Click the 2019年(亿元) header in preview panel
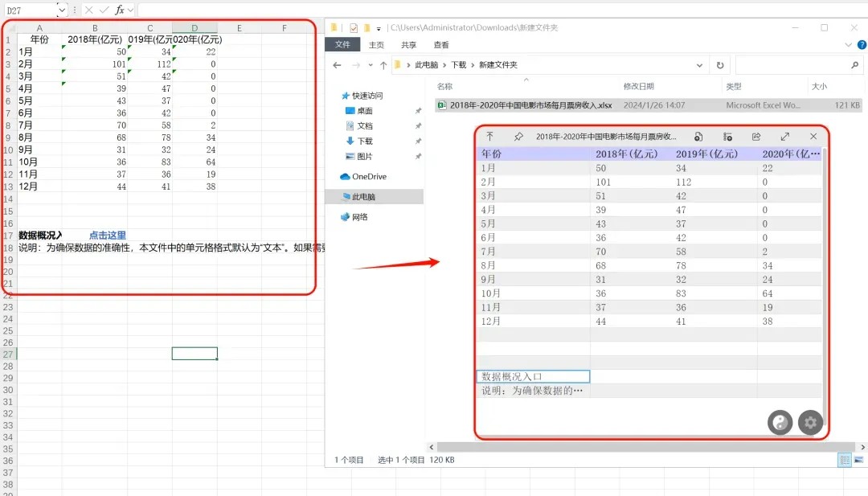This screenshot has height=496, width=868. [707, 154]
